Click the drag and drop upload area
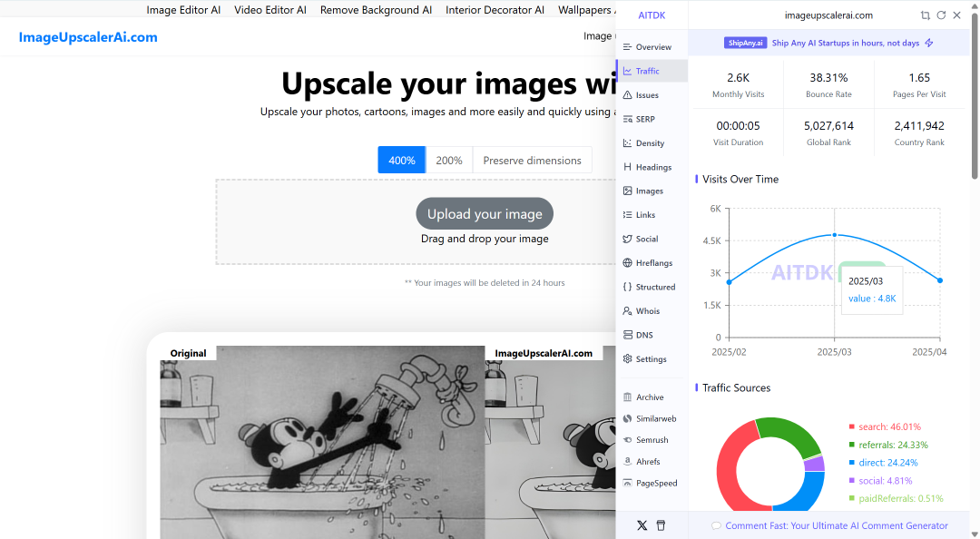Screen dimensions: 980x539 click(x=416, y=222)
